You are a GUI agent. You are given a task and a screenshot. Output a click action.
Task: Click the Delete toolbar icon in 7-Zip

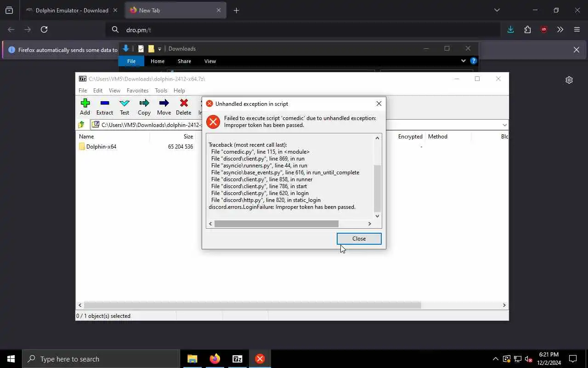(x=184, y=107)
